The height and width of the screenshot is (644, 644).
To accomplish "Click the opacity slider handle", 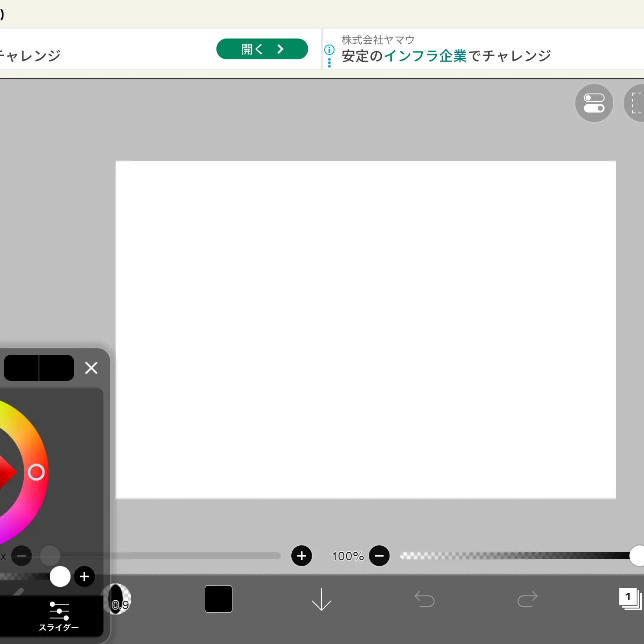I will pos(637,556).
